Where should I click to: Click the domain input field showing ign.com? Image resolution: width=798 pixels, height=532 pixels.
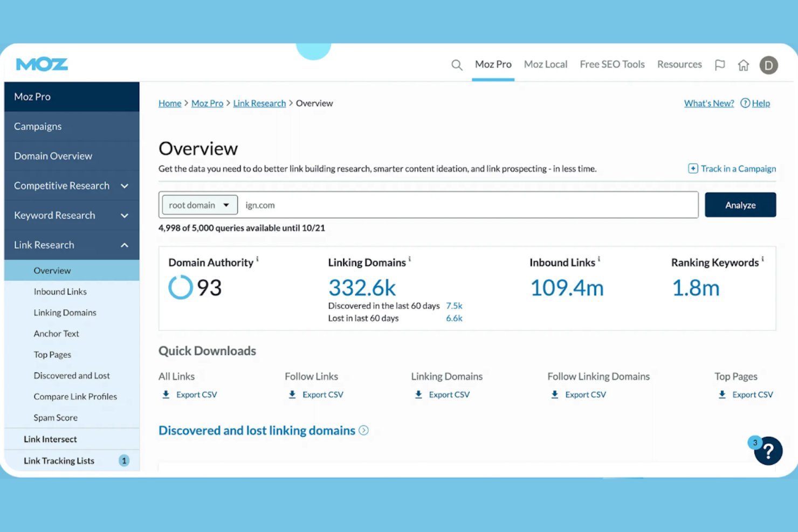(377, 205)
